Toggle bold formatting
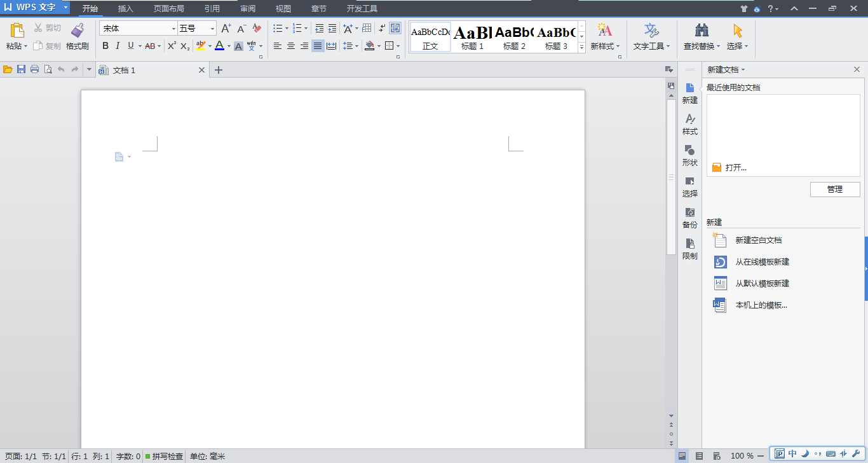This screenshot has width=868, height=463. click(105, 46)
